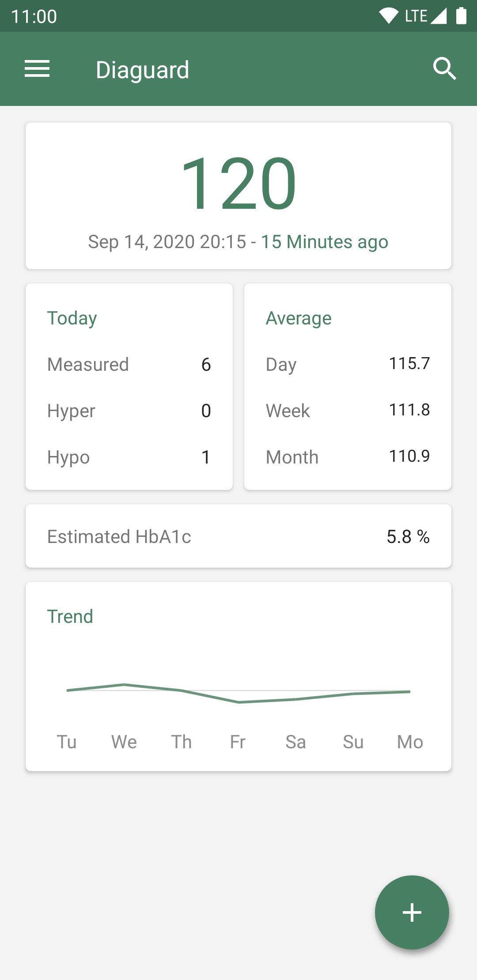The image size is (477, 980).
Task: Tap the battery icon in status bar
Action: coord(461,16)
